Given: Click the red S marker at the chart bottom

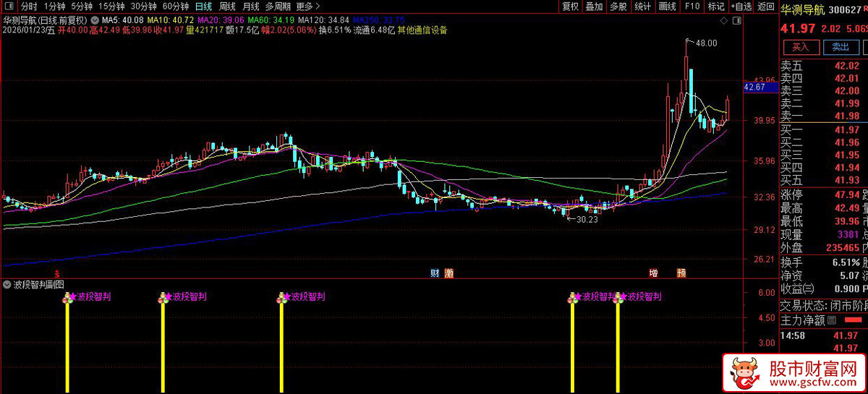Looking at the screenshot, I should click(x=56, y=275).
